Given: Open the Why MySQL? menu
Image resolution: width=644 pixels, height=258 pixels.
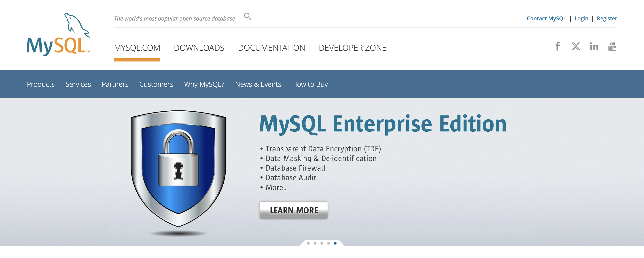Looking at the screenshot, I should pyautogui.click(x=204, y=84).
